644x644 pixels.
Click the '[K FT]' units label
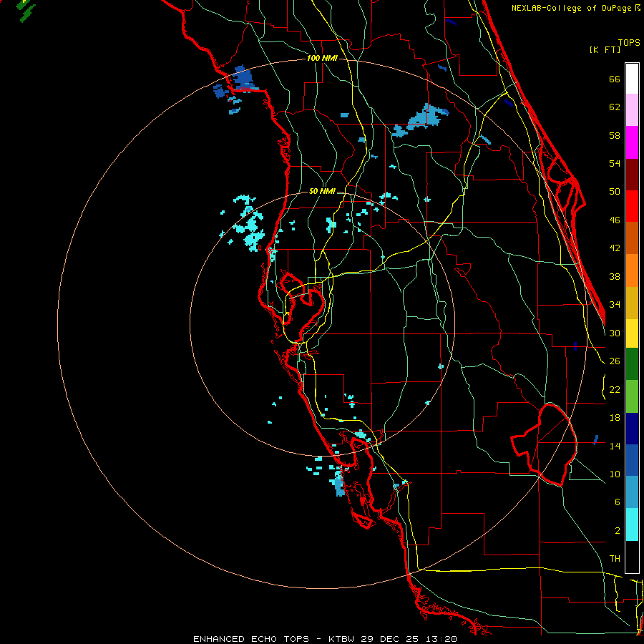coord(605,49)
